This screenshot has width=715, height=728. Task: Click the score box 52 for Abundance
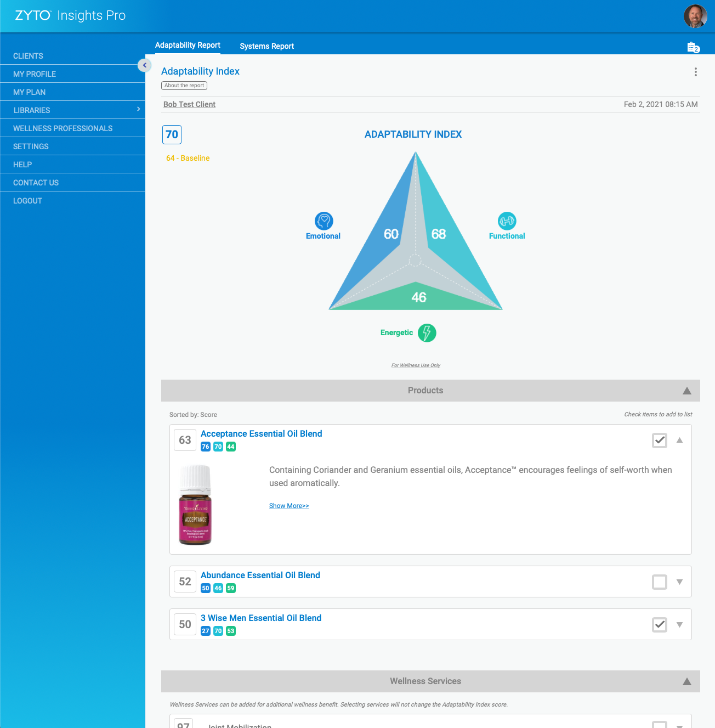point(185,582)
